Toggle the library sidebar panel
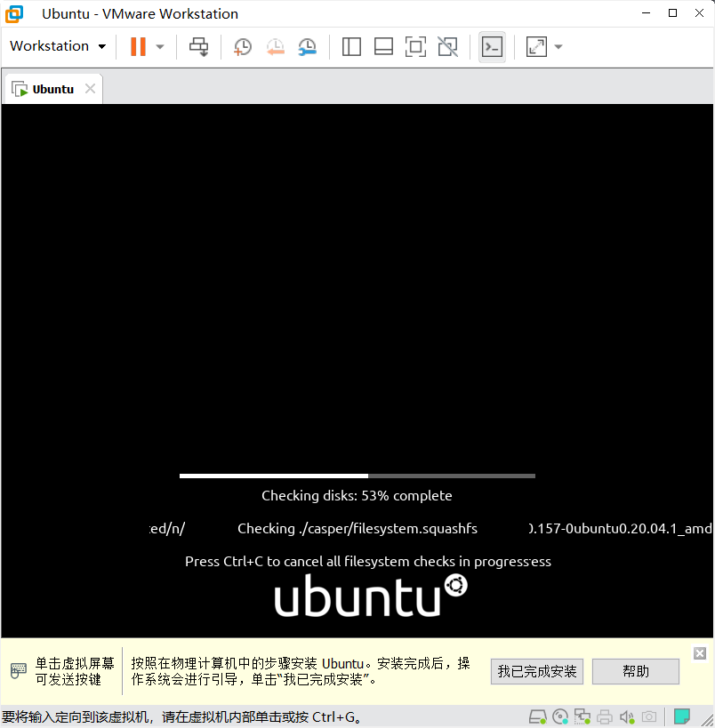The image size is (715, 728). [351, 46]
